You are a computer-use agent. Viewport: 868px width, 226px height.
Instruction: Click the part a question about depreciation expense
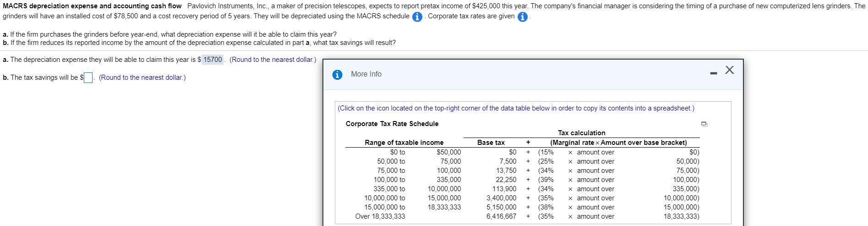pyautogui.click(x=169, y=34)
